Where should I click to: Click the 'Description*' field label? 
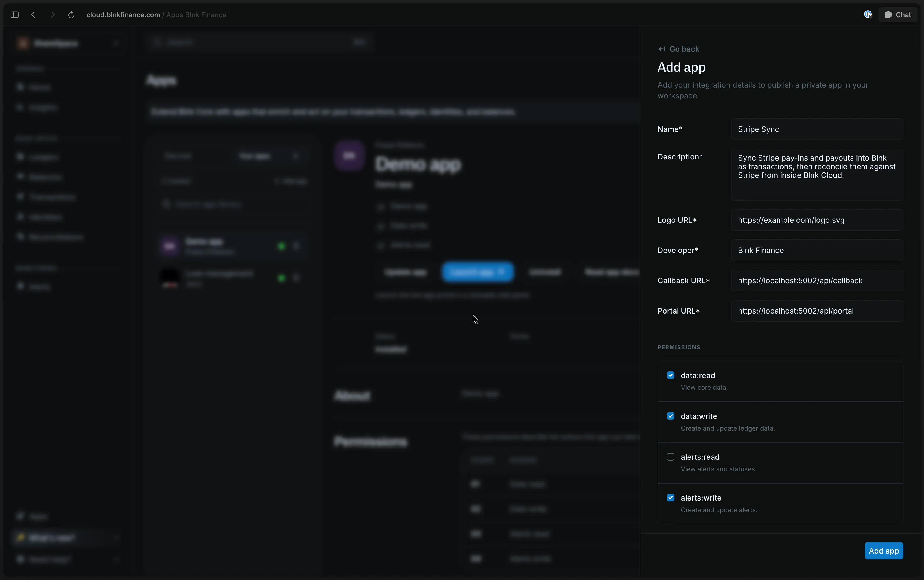(680, 157)
